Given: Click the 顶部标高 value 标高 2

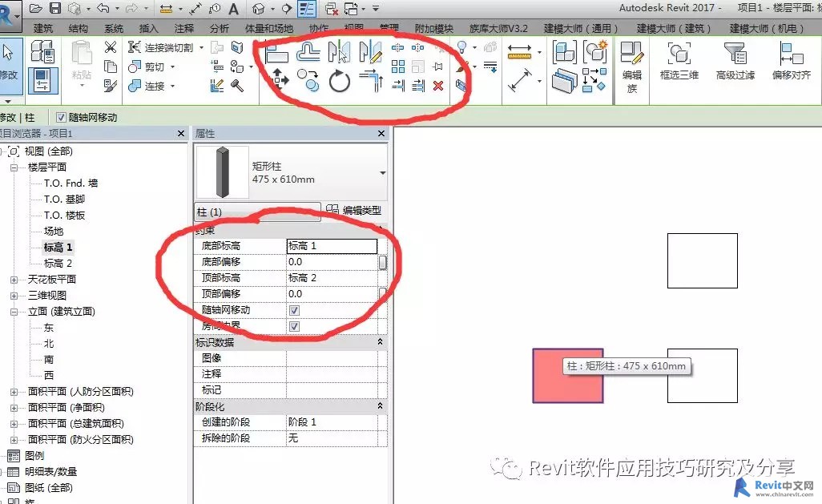Looking at the screenshot, I should (332, 278).
